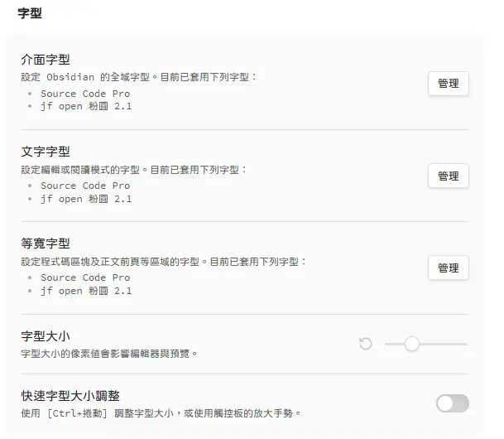Click the 快速字型大小調整 setting label

[x=70, y=396]
